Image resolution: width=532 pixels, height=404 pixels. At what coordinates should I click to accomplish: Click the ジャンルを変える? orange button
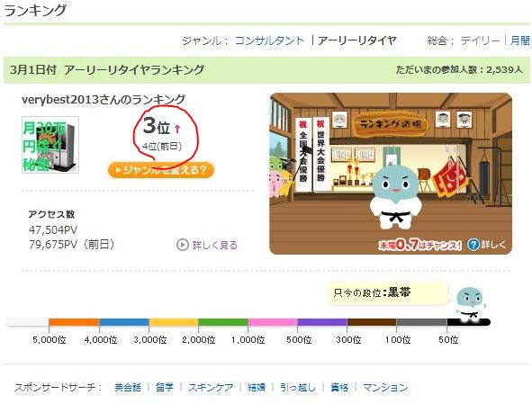(x=161, y=170)
